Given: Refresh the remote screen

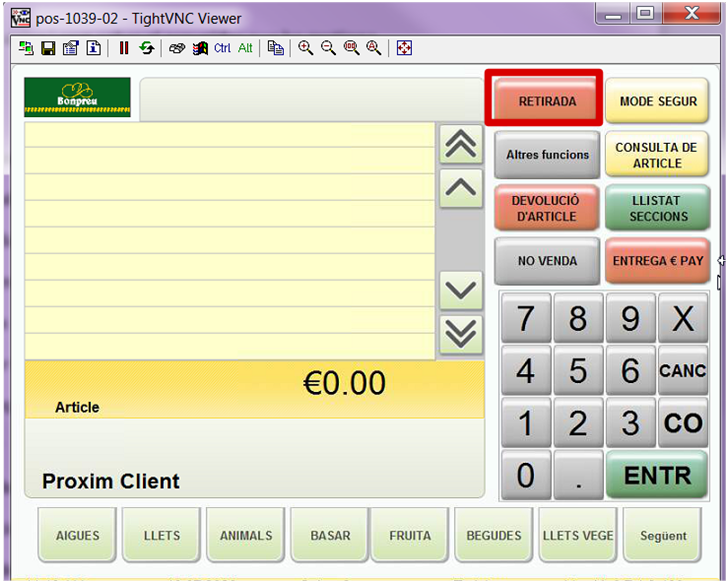Looking at the screenshot, I should (x=147, y=48).
